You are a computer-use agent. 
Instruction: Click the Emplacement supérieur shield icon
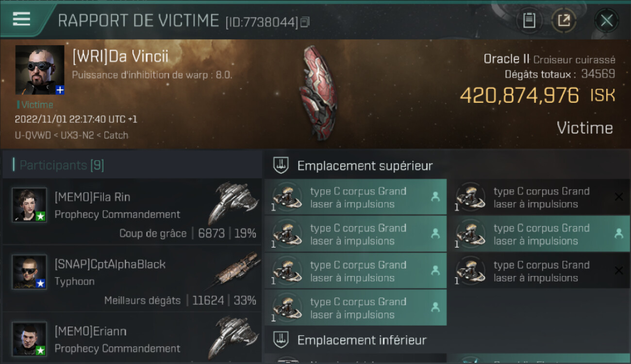click(x=281, y=165)
